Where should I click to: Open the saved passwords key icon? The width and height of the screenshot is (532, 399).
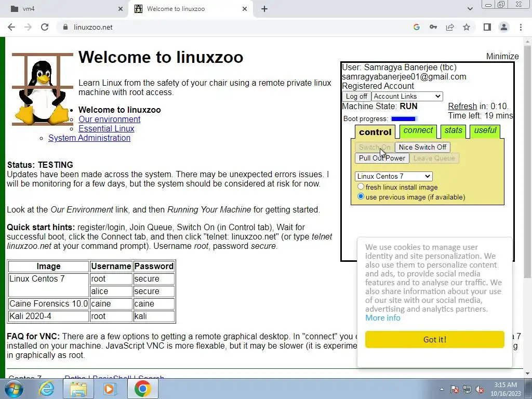[433, 27]
